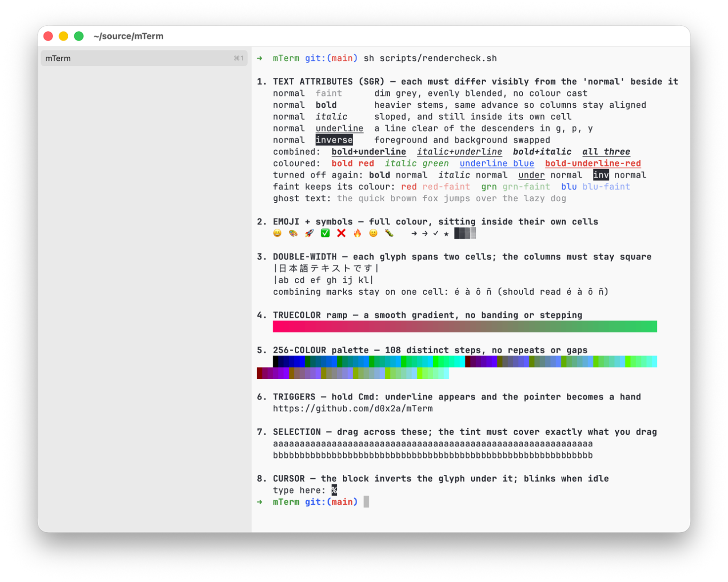Screen dimensions: 728x582
Task: Click the row of repeated 'a' characters
Action: (x=433, y=444)
